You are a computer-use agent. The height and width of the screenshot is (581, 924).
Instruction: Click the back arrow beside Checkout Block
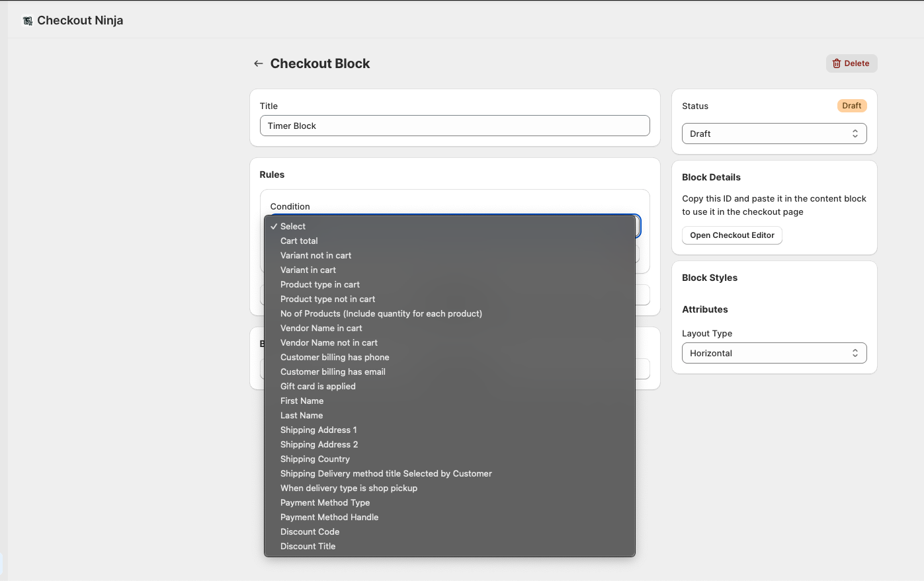click(x=258, y=63)
